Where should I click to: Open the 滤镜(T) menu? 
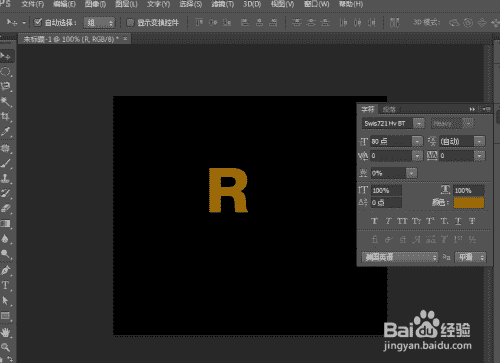pos(222,4)
